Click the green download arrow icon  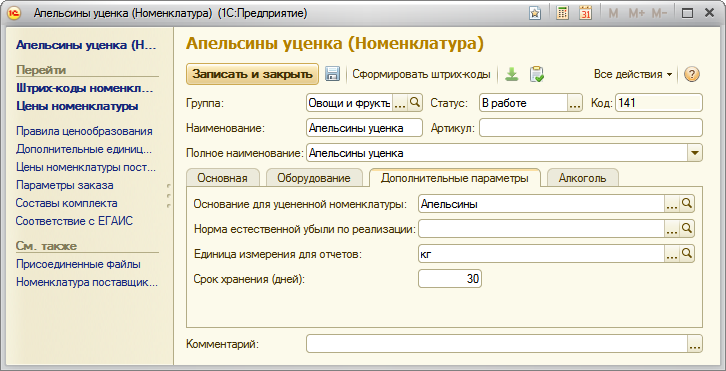tap(511, 74)
